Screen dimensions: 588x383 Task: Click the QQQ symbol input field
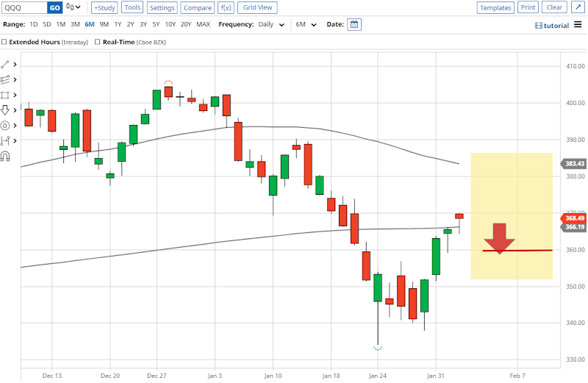(x=24, y=7)
